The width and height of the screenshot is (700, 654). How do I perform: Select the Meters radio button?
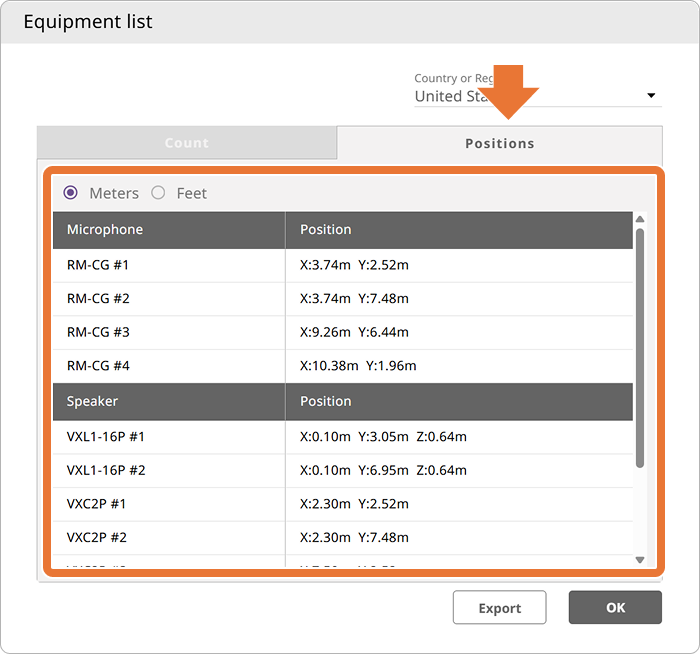71,193
